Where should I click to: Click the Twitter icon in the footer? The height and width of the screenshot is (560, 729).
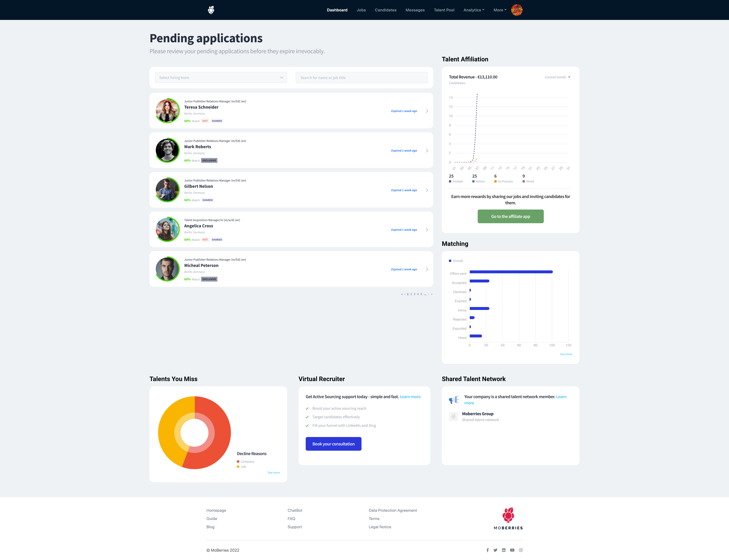pos(495,550)
